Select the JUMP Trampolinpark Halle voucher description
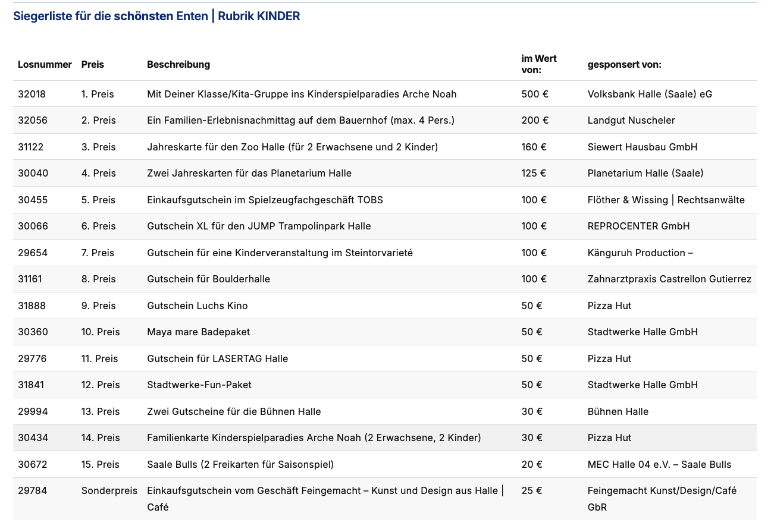This screenshot has height=532, width=774. (259, 226)
